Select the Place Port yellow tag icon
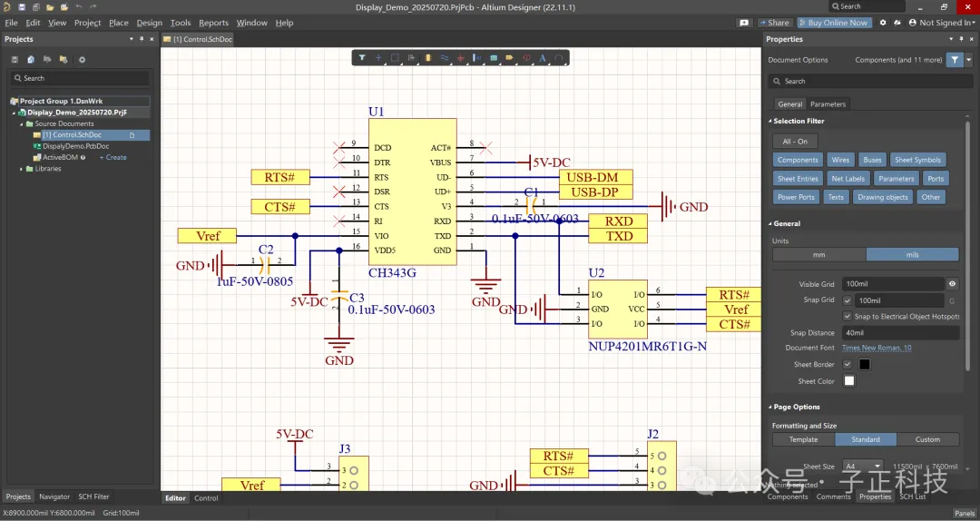 510,58
